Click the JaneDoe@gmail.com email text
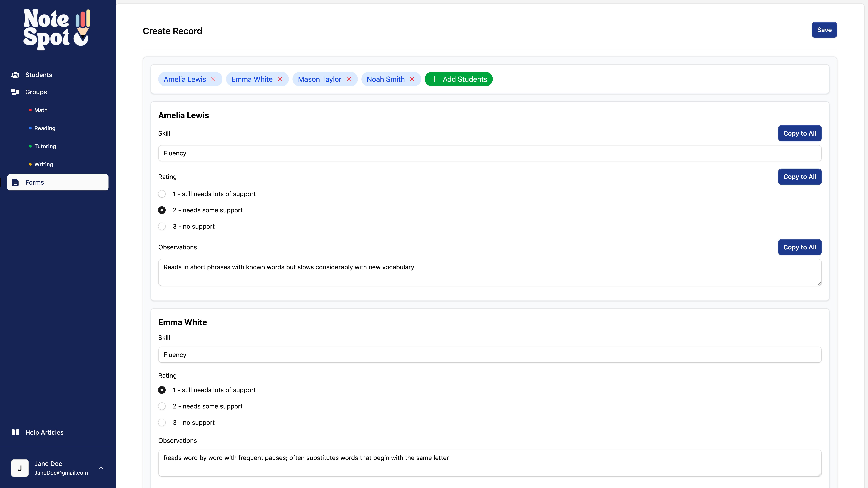 (61, 473)
